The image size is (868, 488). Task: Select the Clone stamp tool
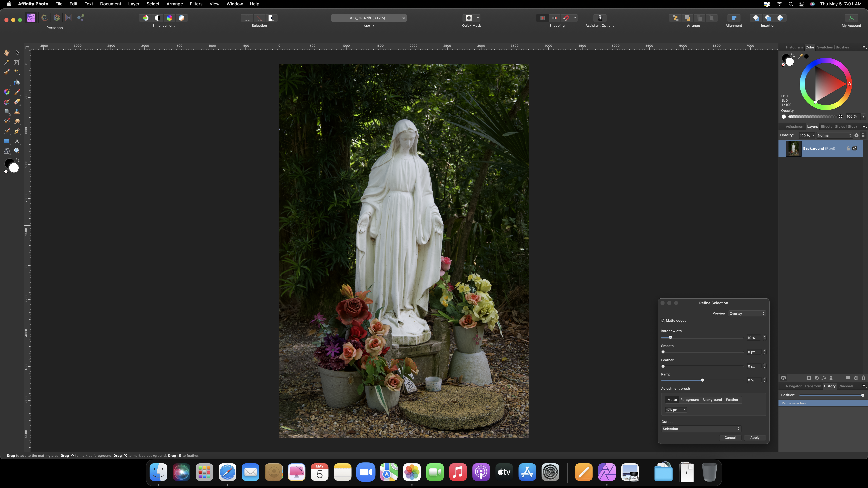[x=17, y=111]
